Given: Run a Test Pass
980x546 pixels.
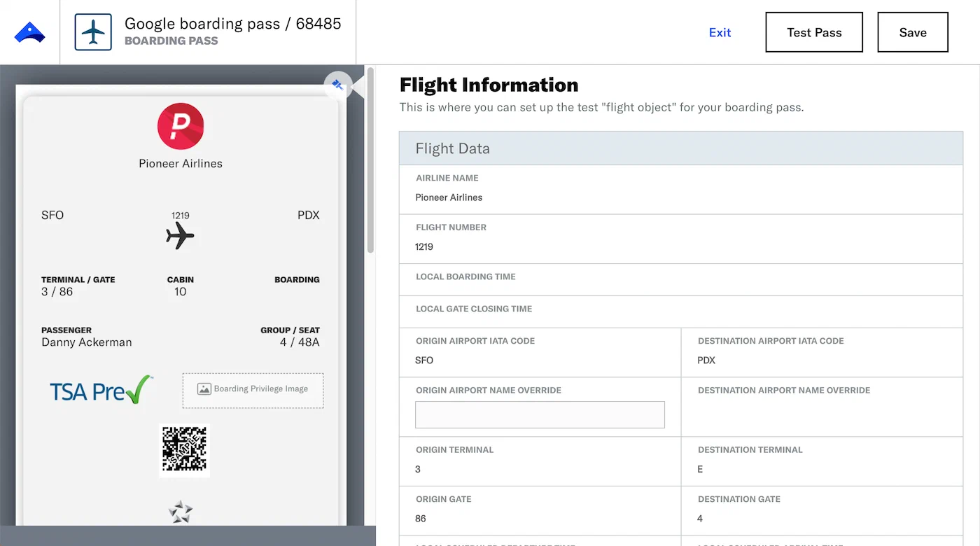Looking at the screenshot, I should (x=813, y=32).
